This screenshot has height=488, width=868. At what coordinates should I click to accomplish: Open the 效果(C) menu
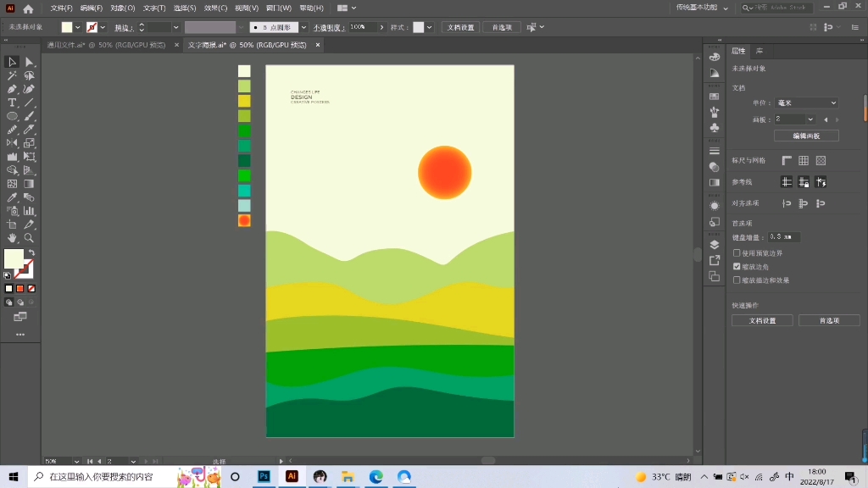click(x=216, y=8)
